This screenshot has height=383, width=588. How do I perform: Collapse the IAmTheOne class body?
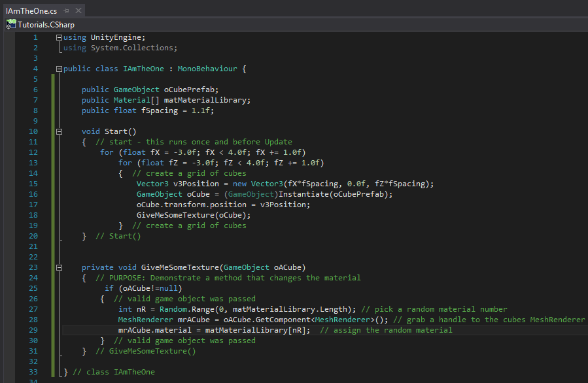[x=58, y=69]
